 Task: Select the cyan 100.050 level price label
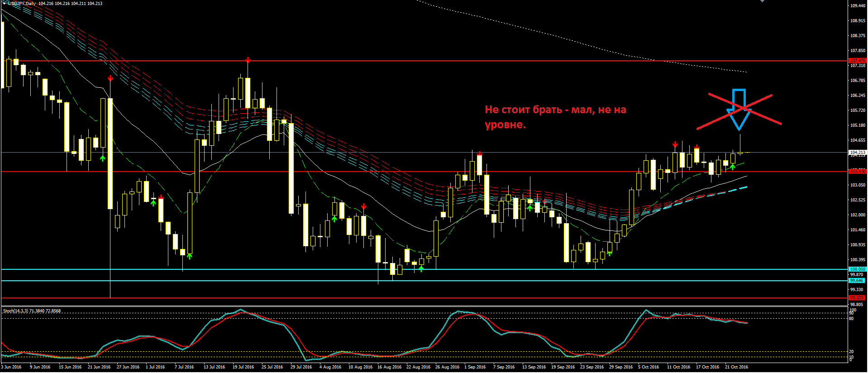(858, 269)
